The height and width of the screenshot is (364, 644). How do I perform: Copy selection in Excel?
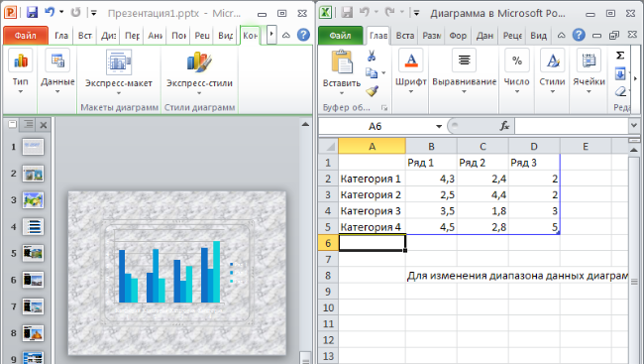[x=372, y=73]
